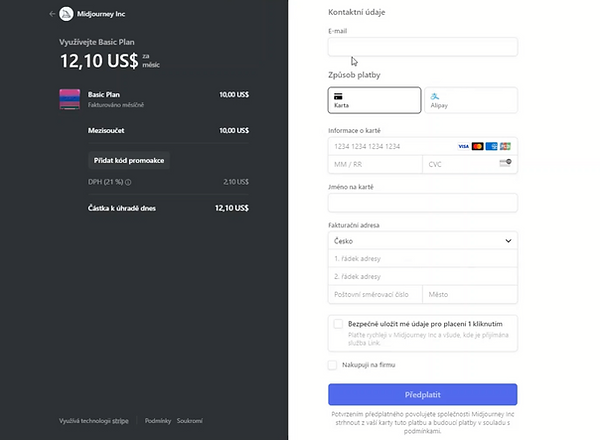
Task: Click the Přidat kód promoakce button
Action: point(129,161)
